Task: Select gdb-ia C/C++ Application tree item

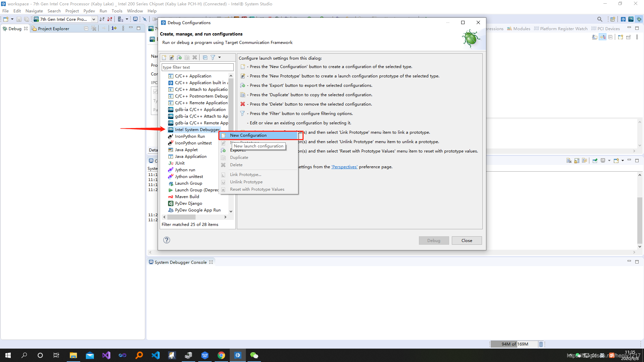Action: 200,110
